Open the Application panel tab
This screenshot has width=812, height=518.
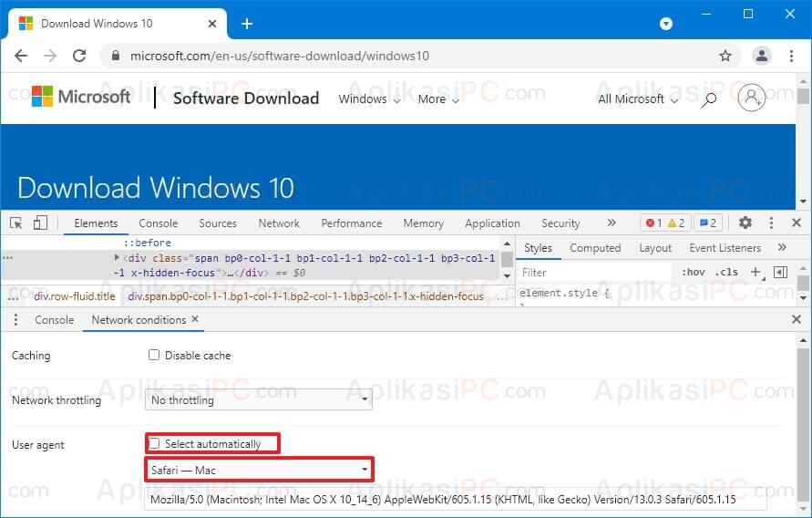click(x=492, y=223)
